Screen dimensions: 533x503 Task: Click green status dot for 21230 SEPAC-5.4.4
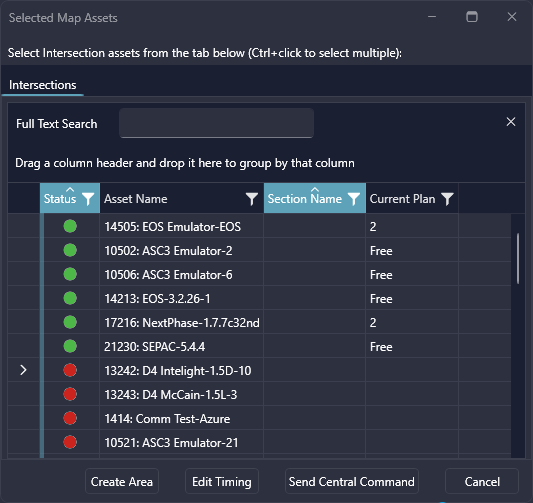click(x=70, y=346)
